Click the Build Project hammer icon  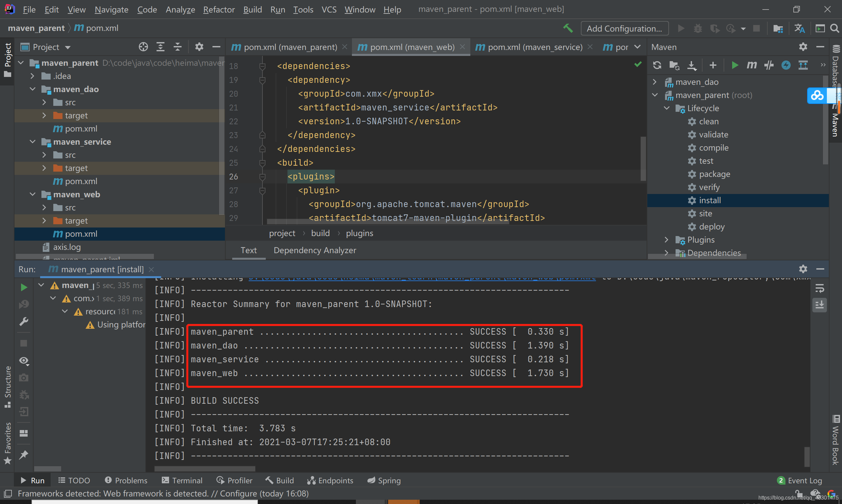[x=568, y=28]
